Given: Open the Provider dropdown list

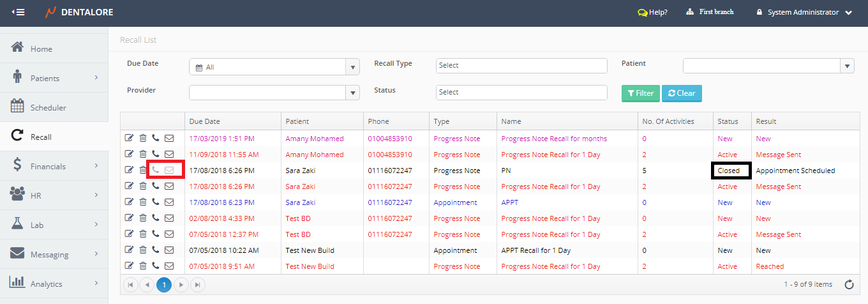Looking at the screenshot, I should 353,93.
